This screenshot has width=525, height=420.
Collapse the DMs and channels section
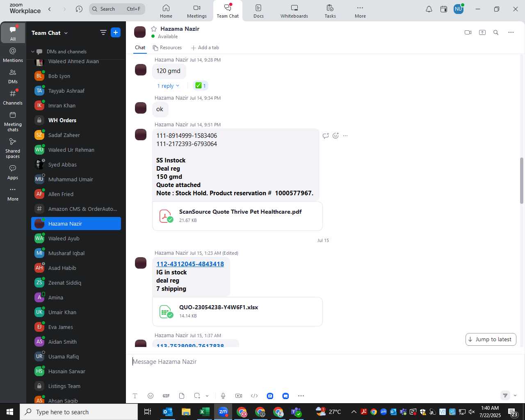click(33, 52)
